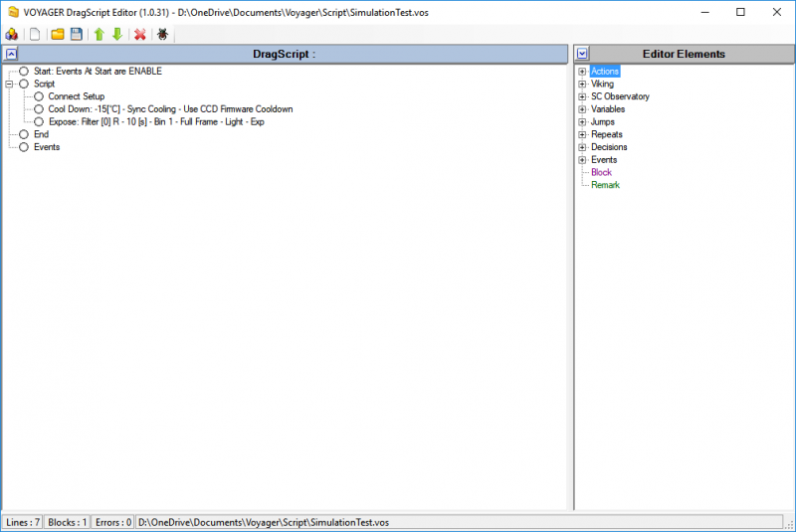Toggle Editor Elements panel chevron button
Image resolution: width=796 pixels, height=532 pixels.
click(582, 54)
